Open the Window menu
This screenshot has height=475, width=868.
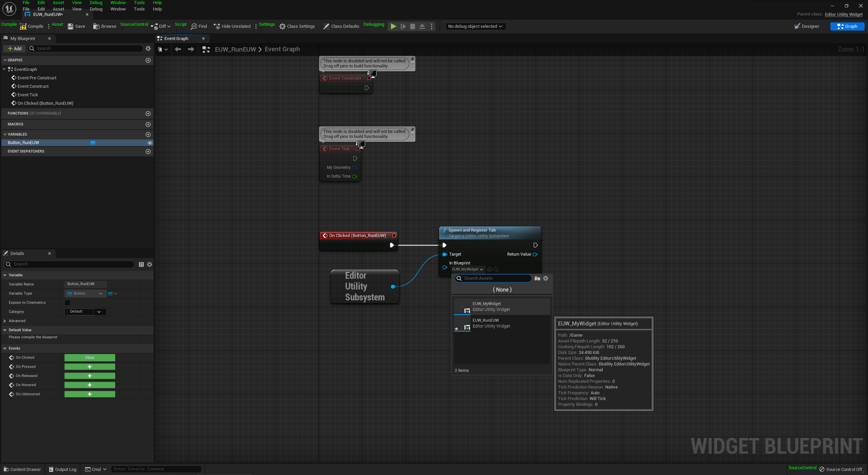(118, 9)
